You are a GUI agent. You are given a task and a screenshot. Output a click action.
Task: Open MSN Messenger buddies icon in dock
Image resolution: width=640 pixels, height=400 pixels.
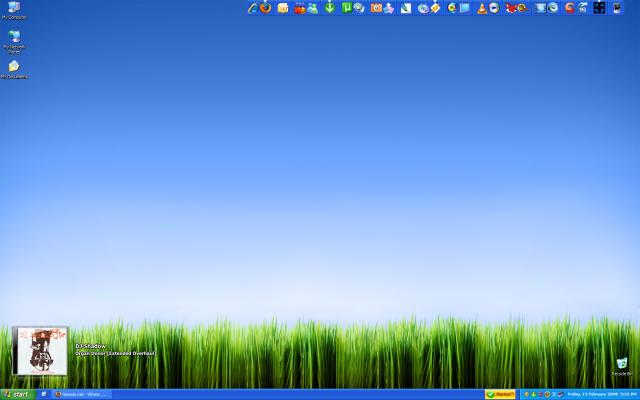(x=313, y=8)
